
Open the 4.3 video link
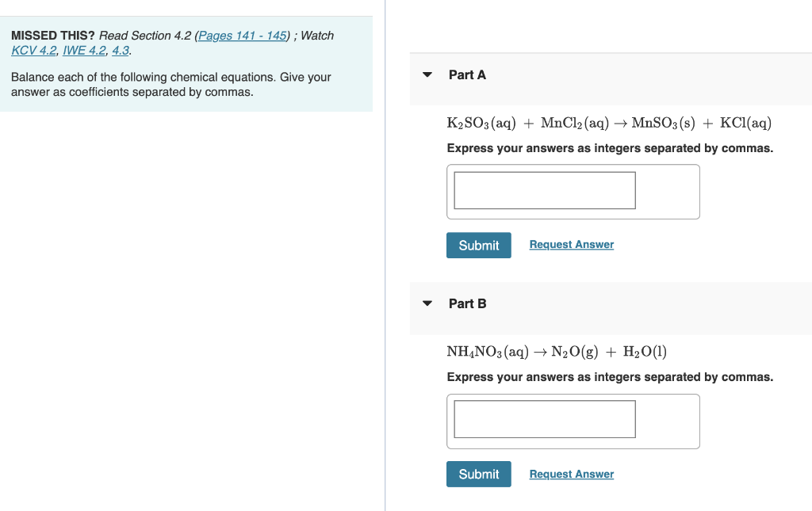120,50
